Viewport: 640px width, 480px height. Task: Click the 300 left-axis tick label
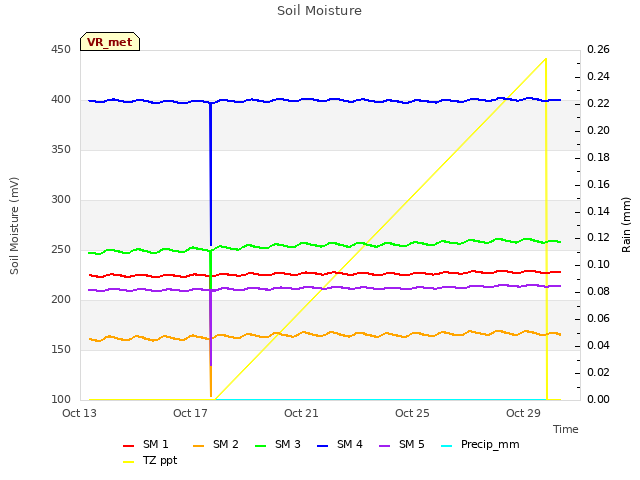tap(61, 200)
